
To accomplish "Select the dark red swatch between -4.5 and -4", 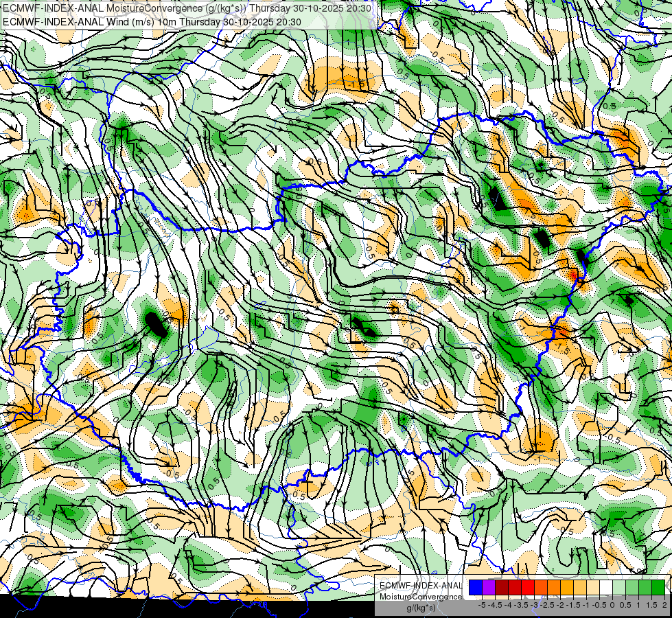I will pos(502,588).
